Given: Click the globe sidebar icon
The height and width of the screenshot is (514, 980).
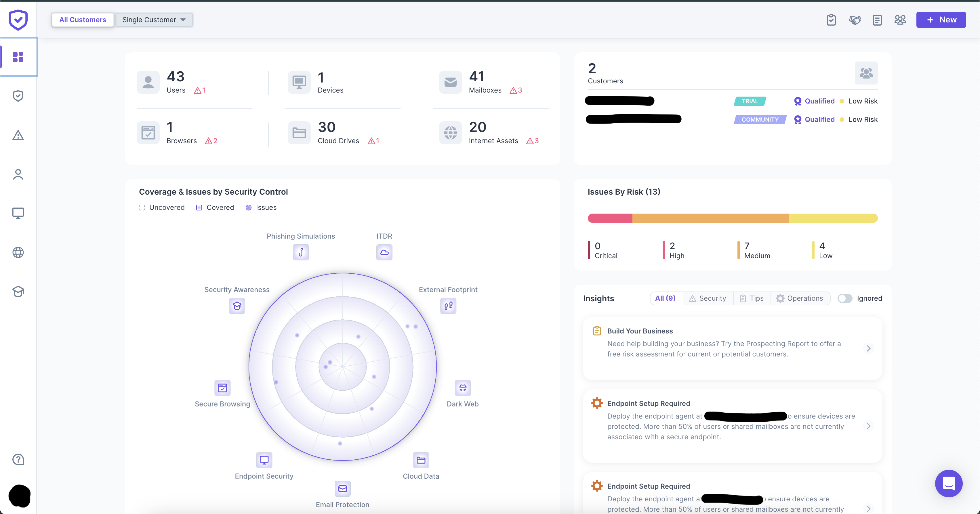Looking at the screenshot, I should click(18, 252).
